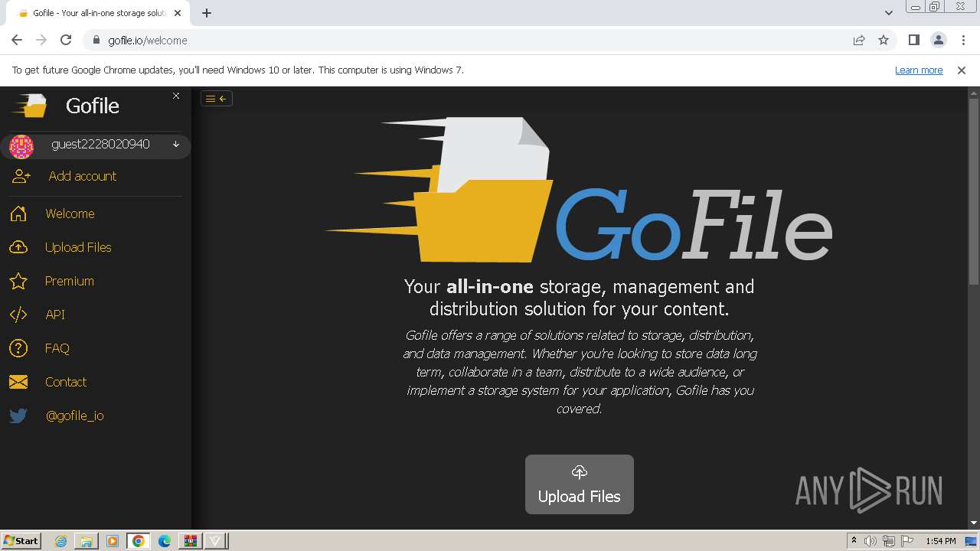Viewport: 980px width, 551px height.
Task: Expand the guest2228020940 account dropdown arrow
Action: 176,144
